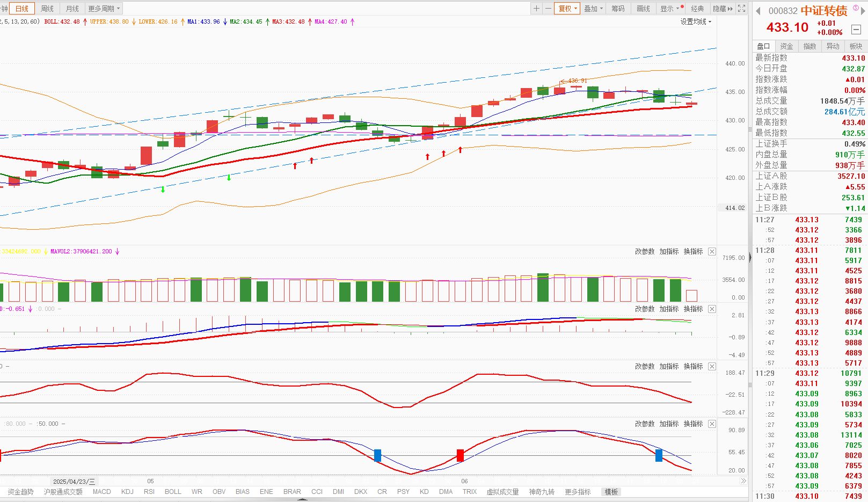
Task: Click 改参数 in MACD panel
Action: coord(645,309)
